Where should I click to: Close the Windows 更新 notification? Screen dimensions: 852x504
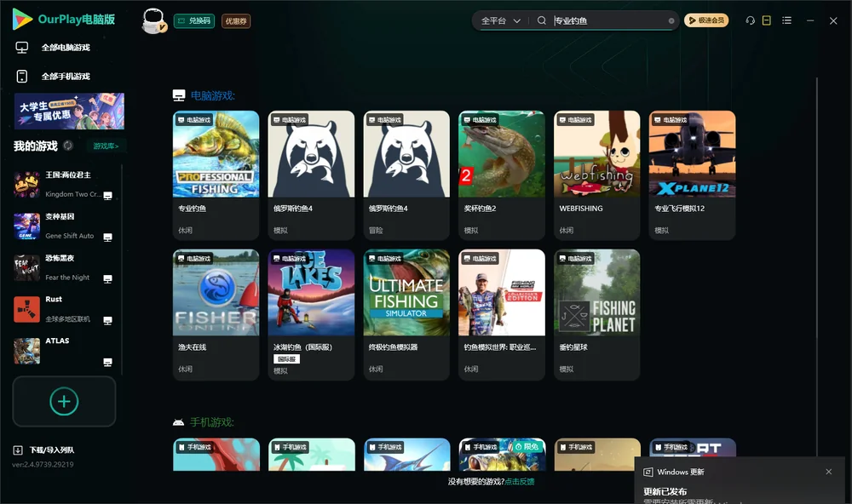[x=829, y=472]
